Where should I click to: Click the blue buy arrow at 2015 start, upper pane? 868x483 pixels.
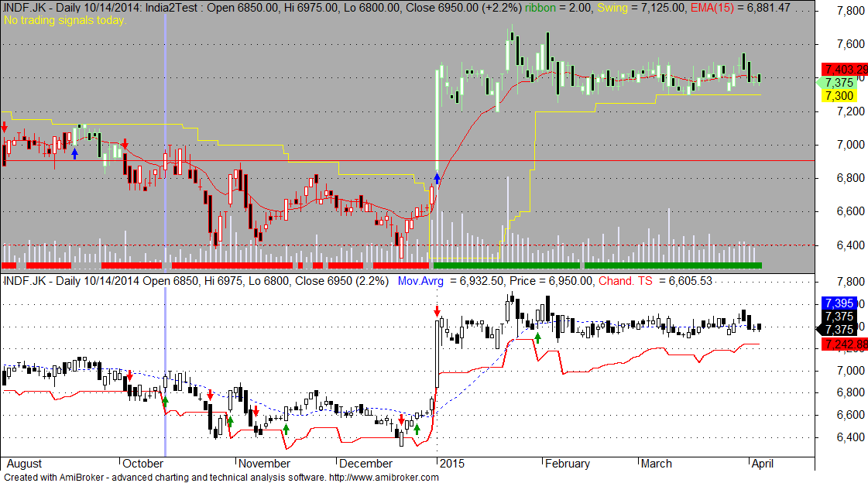[x=437, y=178]
